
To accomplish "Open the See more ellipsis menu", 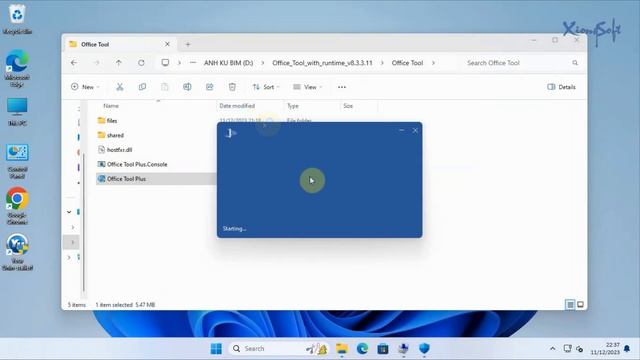I will pyautogui.click(x=342, y=87).
